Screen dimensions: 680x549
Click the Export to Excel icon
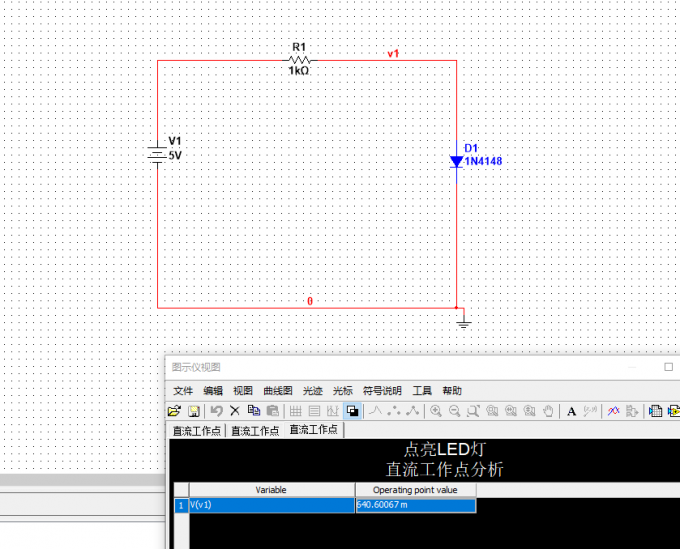tap(655, 411)
